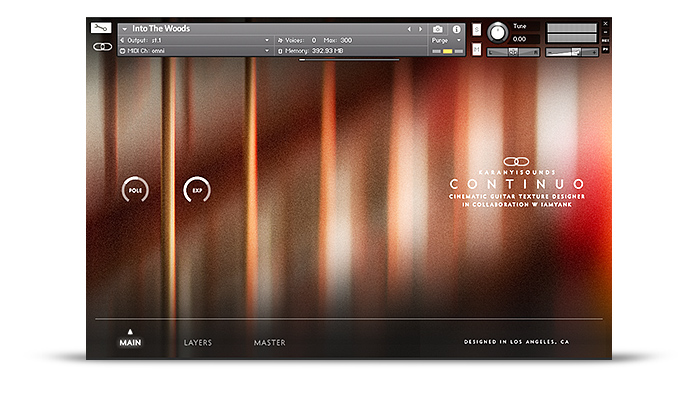This screenshot has height=400, width=700.
Task: Click the snapshot camera icon
Action: point(437,29)
